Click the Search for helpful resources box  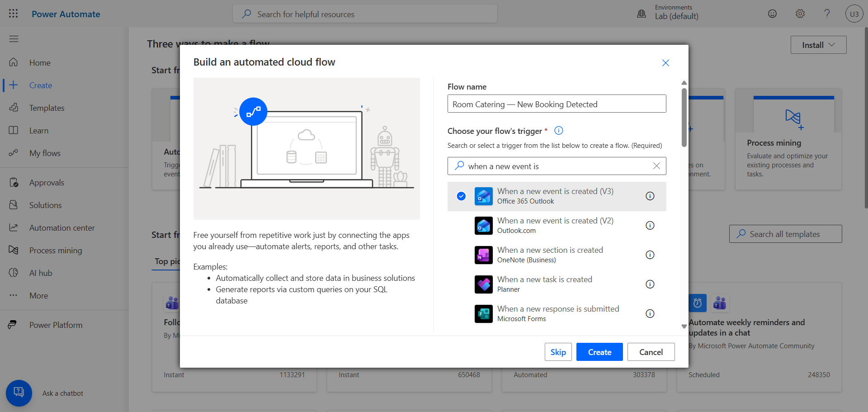(365, 14)
